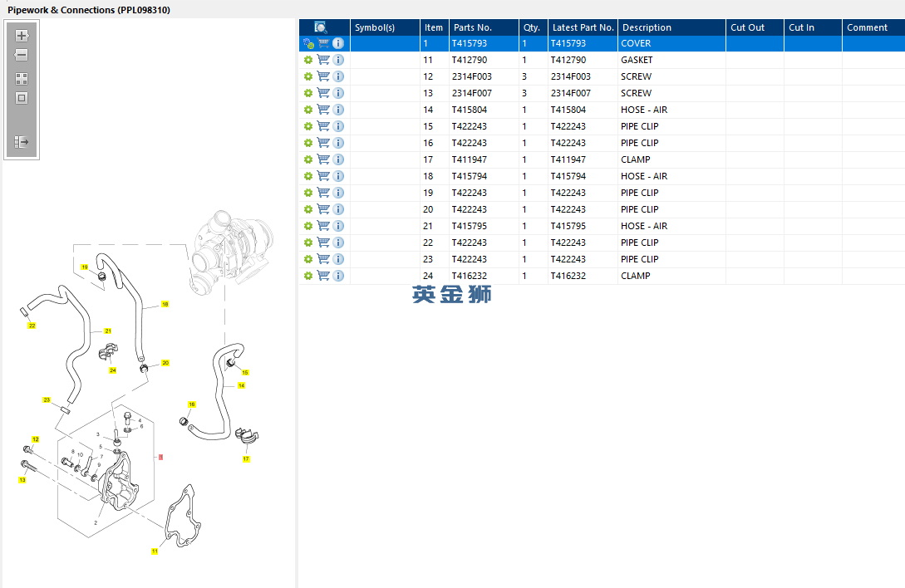Click gear icon on SCREW 2314F003 row
Screen dimensions: 905x588
click(x=308, y=76)
